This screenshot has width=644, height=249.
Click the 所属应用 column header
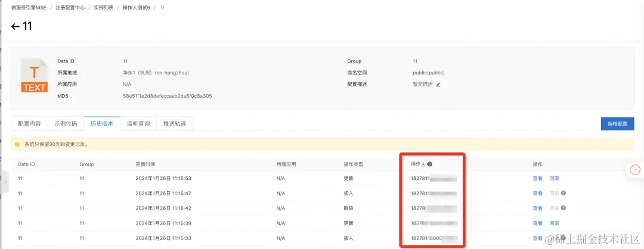(286, 164)
